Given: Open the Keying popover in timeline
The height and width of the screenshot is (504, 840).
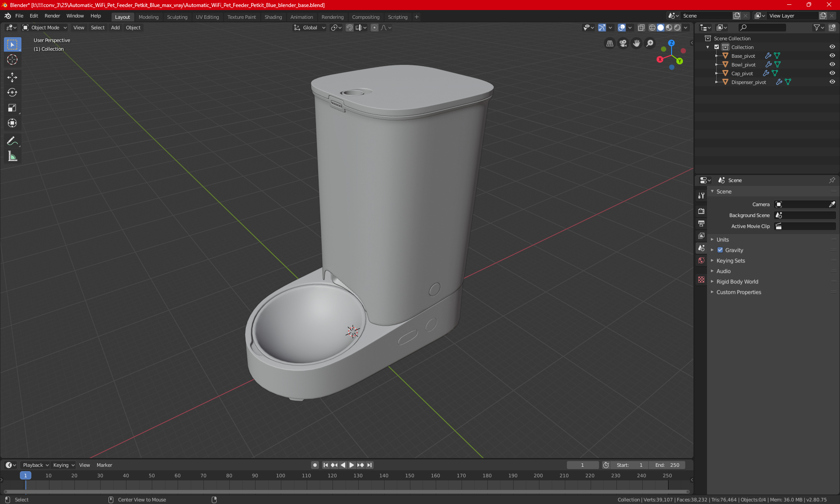Looking at the screenshot, I should point(63,465).
